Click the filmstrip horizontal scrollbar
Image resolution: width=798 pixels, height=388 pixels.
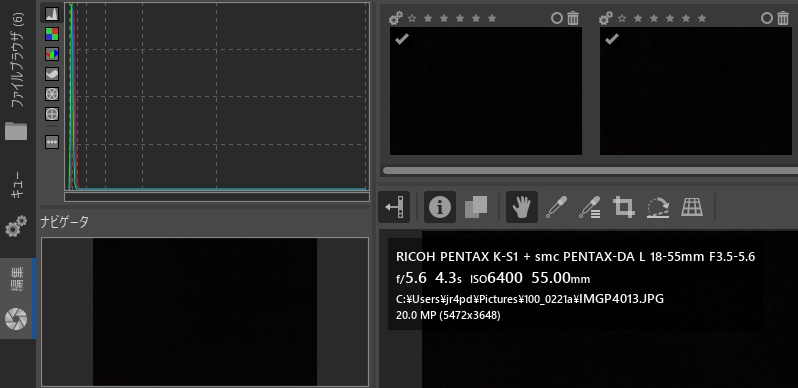point(590,171)
